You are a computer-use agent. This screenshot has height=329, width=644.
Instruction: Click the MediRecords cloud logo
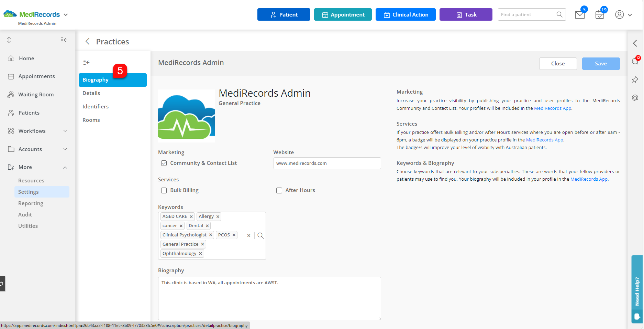click(10, 14)
